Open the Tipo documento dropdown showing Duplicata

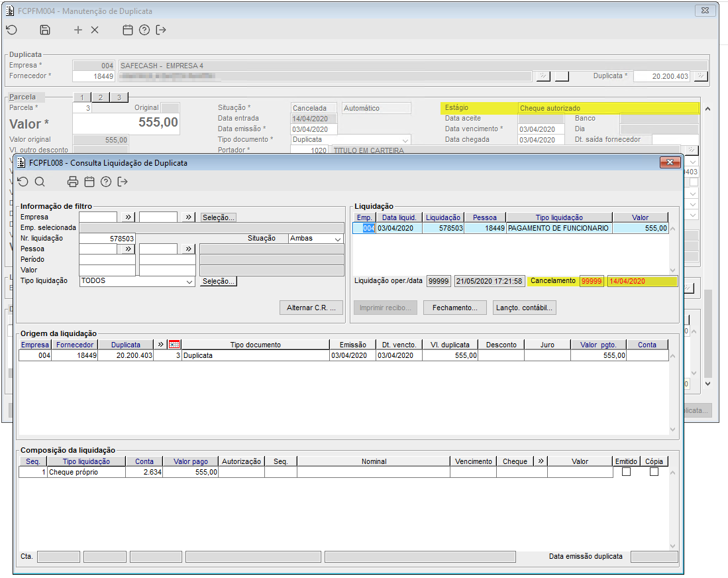tap(405, 140)
